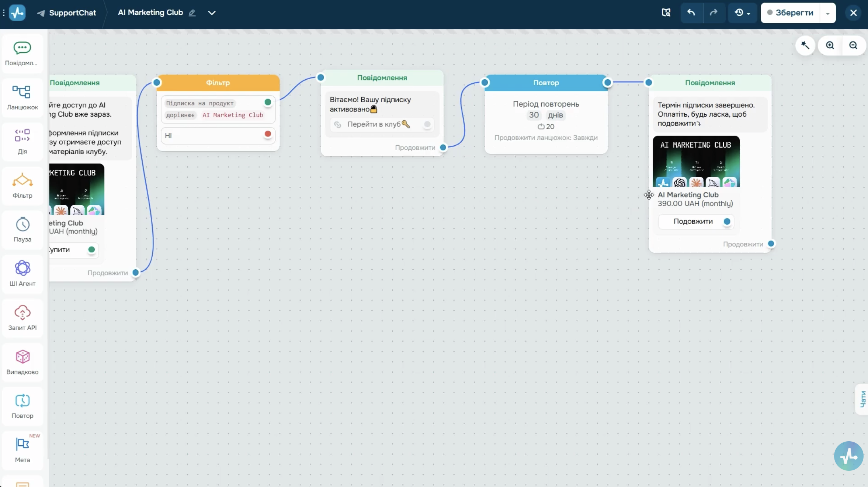Click the Фільтр block's input connector
The height and width of the screenshot is (487, 868).
157,83
